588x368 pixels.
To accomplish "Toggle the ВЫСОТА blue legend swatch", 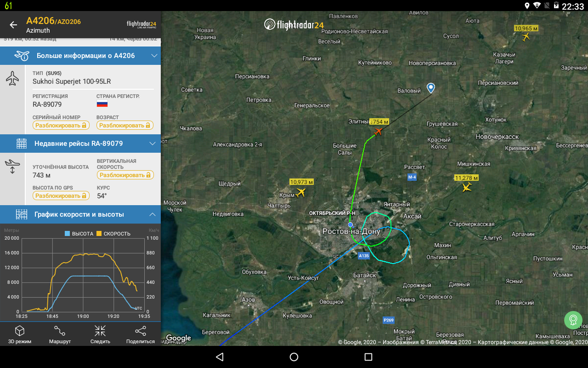I will click(68, 234).
